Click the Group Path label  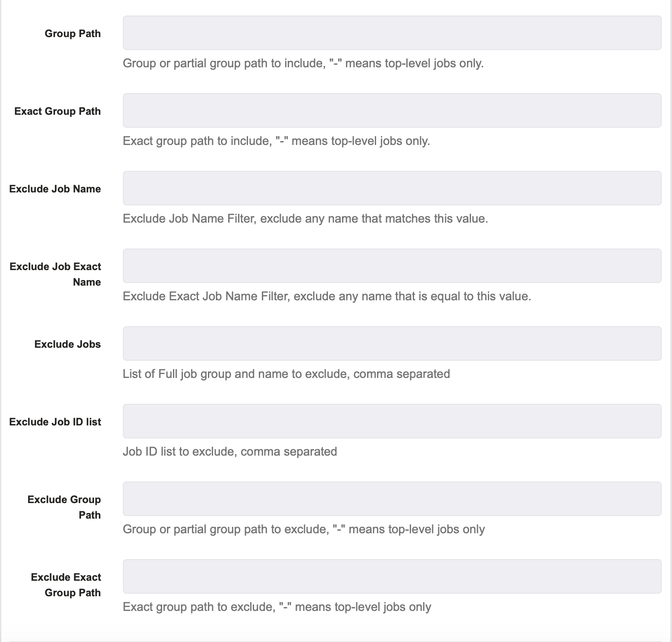click(x=73, y=34)
